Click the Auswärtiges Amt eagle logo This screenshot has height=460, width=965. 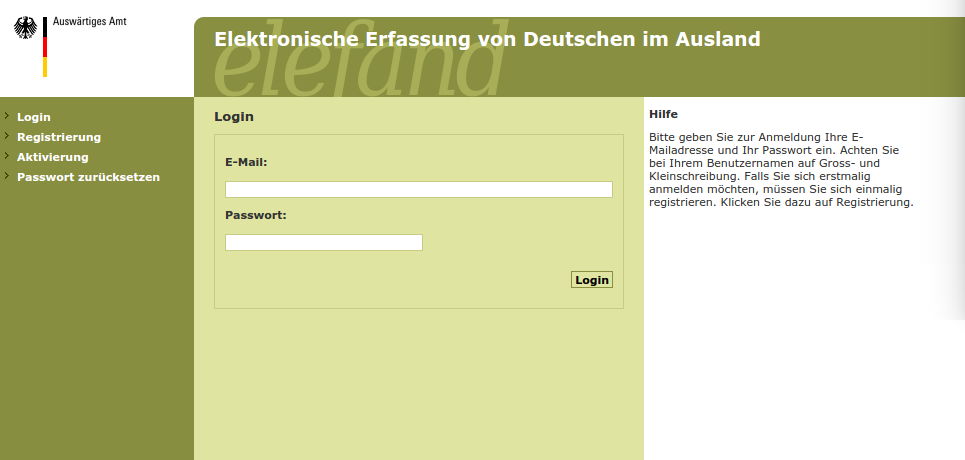point(25,28)
